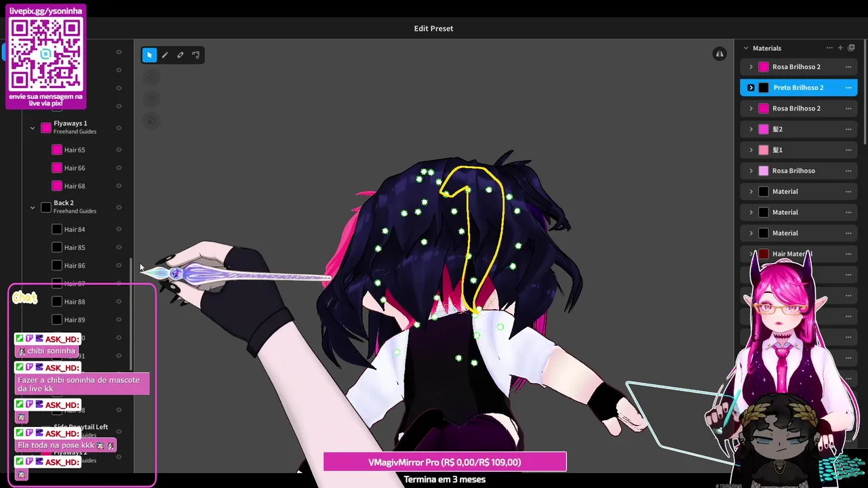Expand the Rosa Brilhoso material row
This screenshot has height=488, width=868.
(x=751, y=171)
